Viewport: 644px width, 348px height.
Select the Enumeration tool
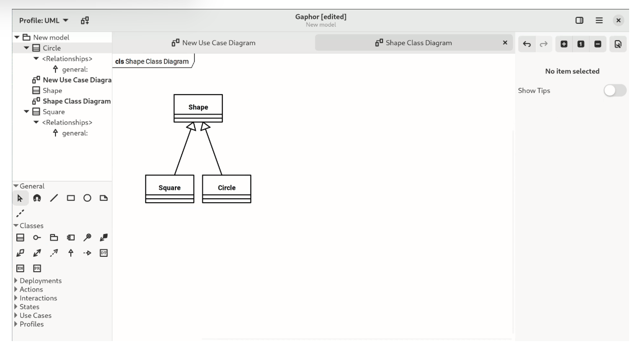(20, 267)
